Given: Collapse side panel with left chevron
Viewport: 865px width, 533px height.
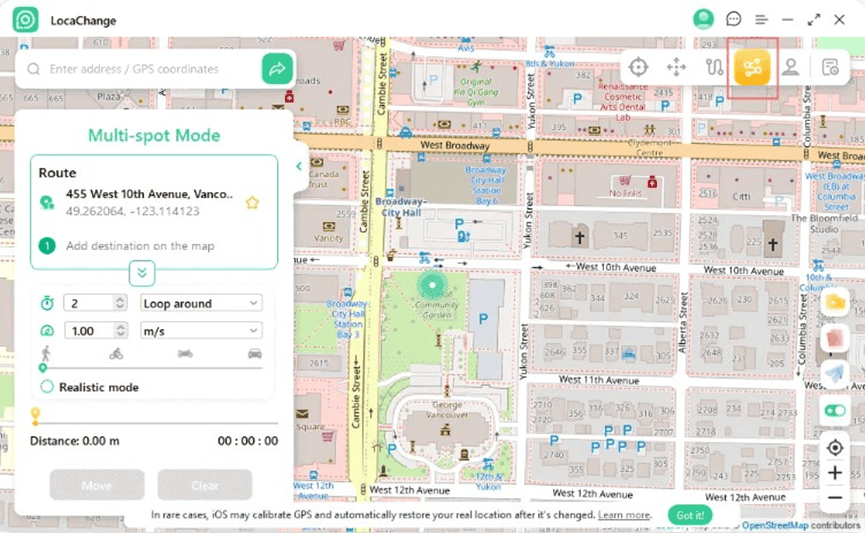Looking at the screenshot, I should click(298, 166).
